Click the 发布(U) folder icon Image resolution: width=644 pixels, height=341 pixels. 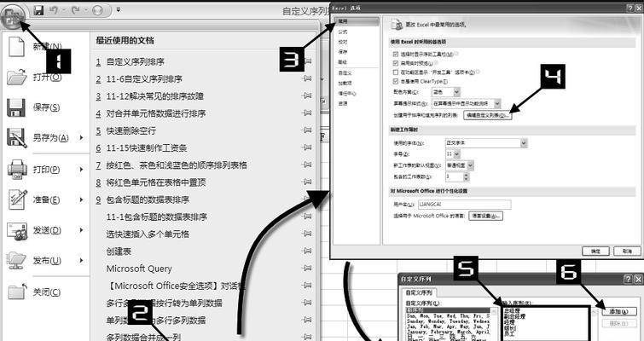[x=17, y=260]
